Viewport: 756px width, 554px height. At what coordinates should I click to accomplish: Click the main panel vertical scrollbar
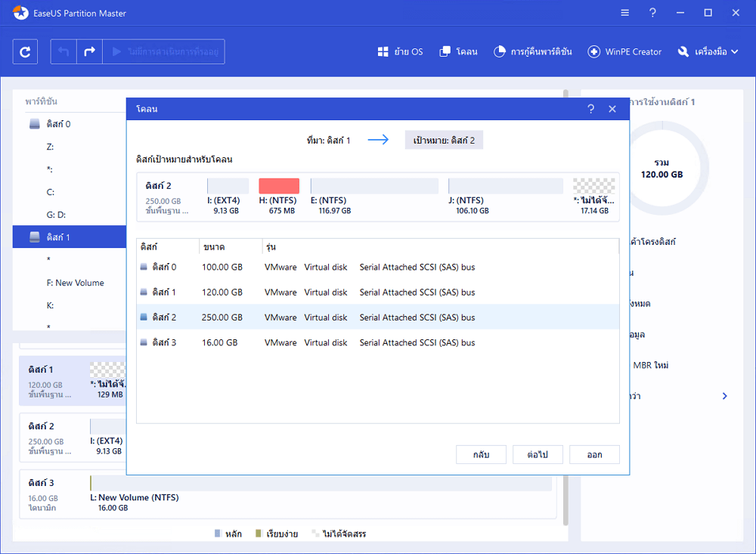click(565, 308)
